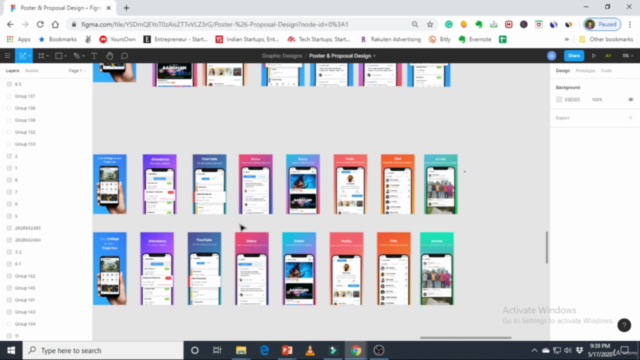Click the blue Share button

click(x=574, y=56)
